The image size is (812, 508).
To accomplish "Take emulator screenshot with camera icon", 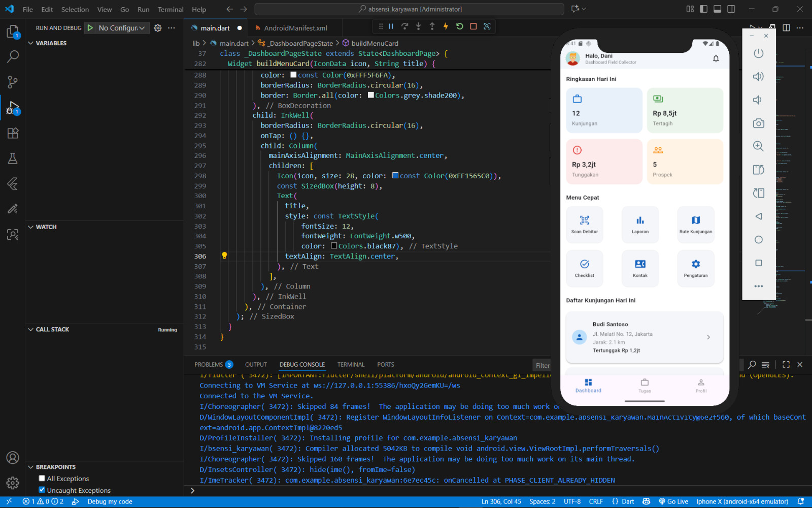I will click(758, 123).
